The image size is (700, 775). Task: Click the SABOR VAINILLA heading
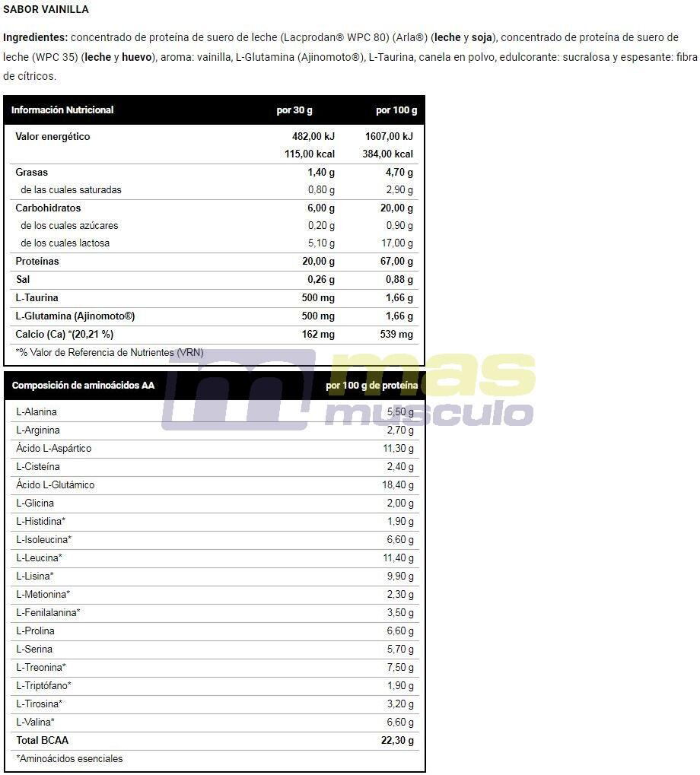pyautogui.click(x=46, y=9)
